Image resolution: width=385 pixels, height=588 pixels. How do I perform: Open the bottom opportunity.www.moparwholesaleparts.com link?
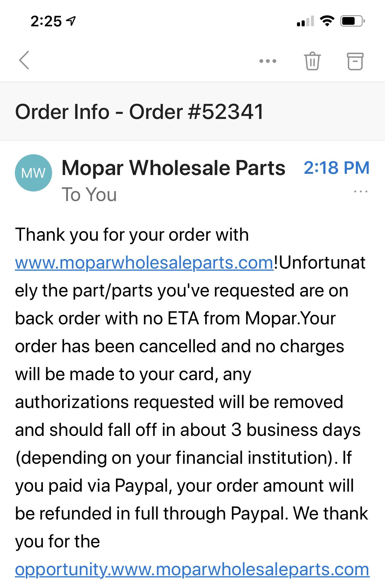[192, 569]
